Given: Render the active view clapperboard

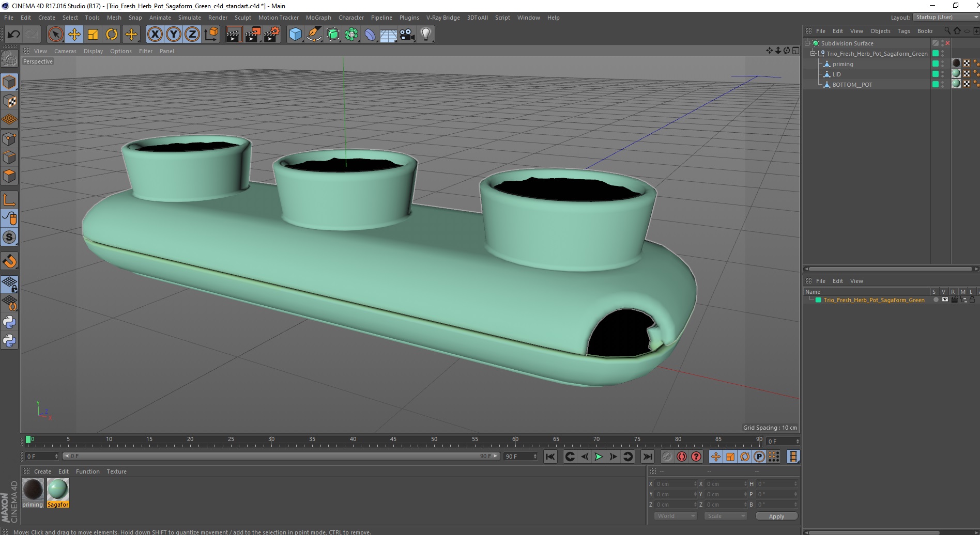Looking at the screenshot, I should click(x=234, y=35).
